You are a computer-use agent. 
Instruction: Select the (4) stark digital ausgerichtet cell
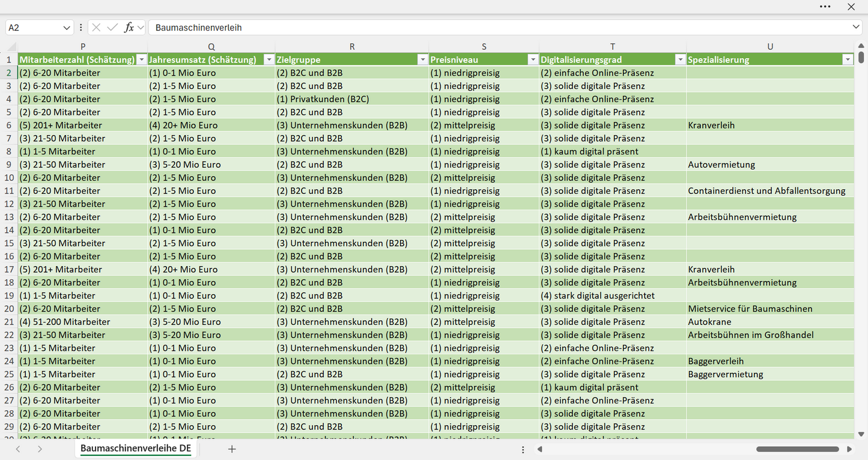click(x=613, y=295)
